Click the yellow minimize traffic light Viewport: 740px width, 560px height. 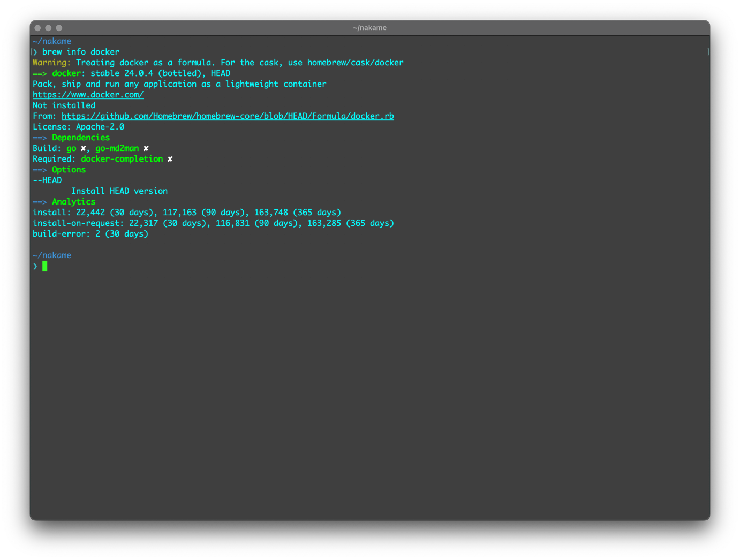pyautogui.click(x=48, y=27)
